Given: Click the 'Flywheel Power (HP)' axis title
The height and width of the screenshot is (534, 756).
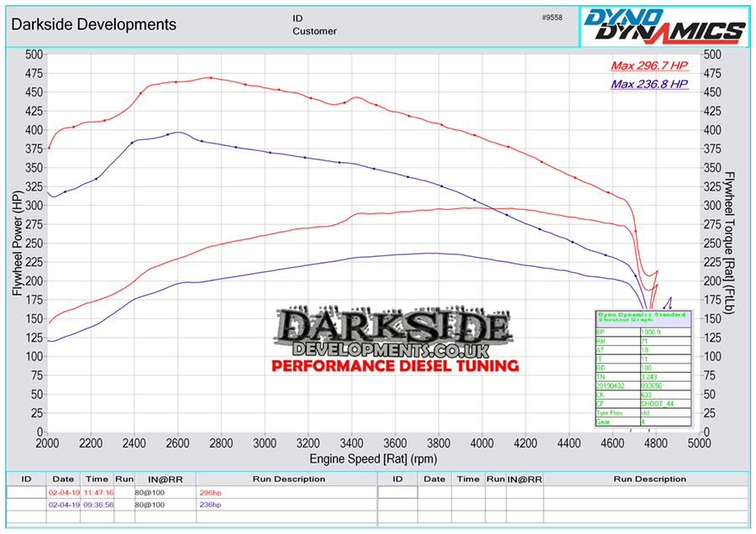Looking at the screenshot, I should [x=18, y=243].
